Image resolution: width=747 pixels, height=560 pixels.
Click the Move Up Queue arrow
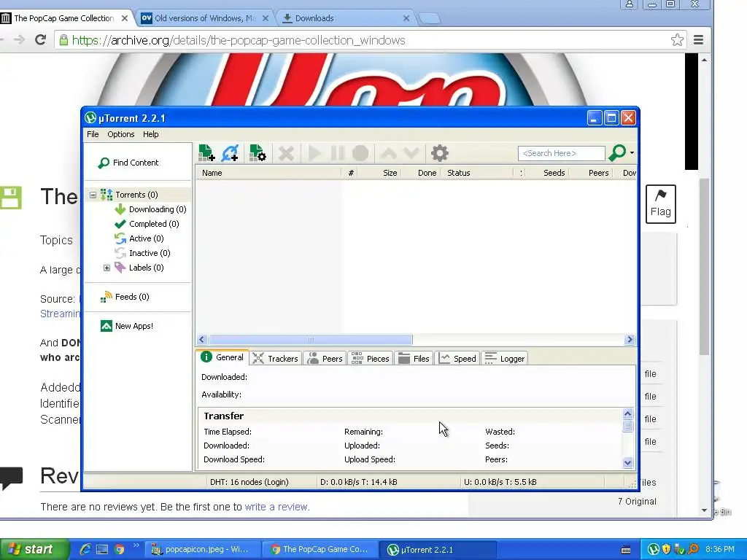389,153
